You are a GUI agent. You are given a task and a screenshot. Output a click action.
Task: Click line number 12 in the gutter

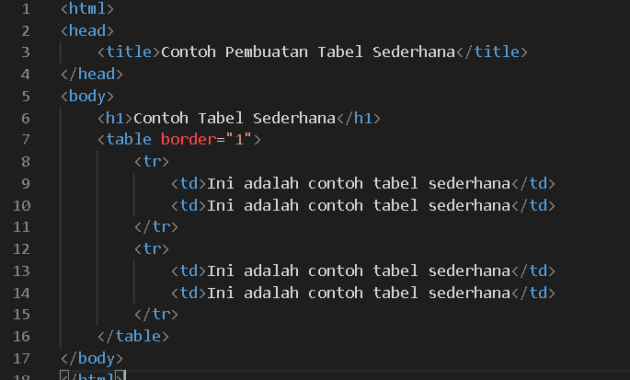point(21,249)
